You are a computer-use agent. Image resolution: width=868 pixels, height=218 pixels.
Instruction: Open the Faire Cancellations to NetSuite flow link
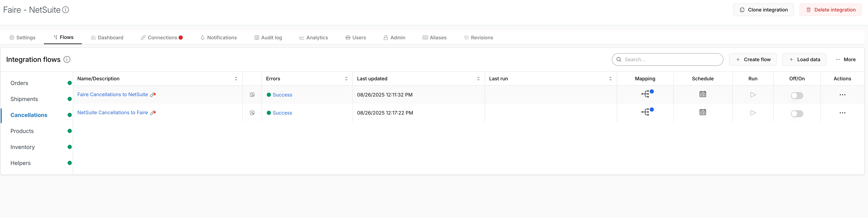[113, 95]
